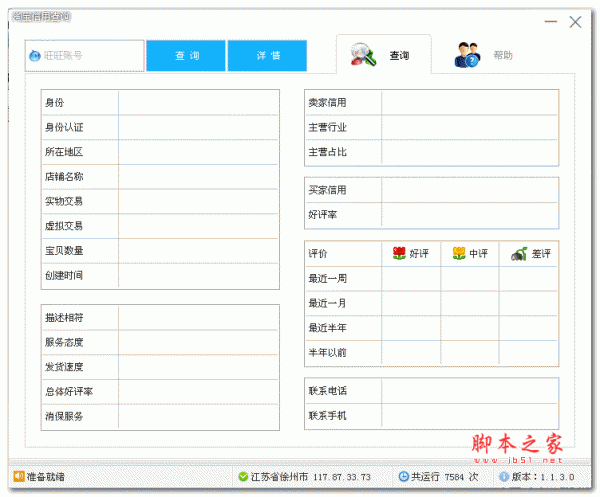Click the blue 查询 search button
This screenshot has height=497, width=600.
click(186, 56)
